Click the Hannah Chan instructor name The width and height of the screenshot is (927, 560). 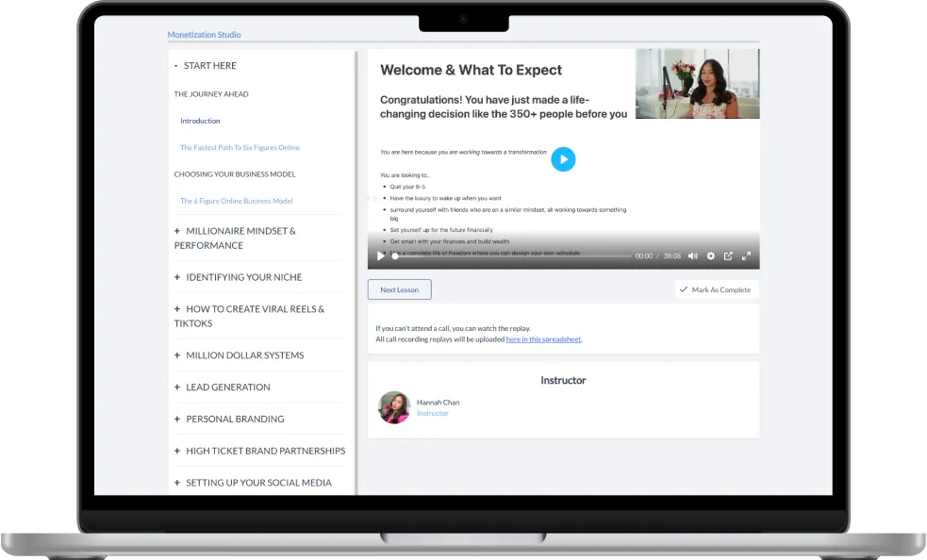(x=439, y=403)
